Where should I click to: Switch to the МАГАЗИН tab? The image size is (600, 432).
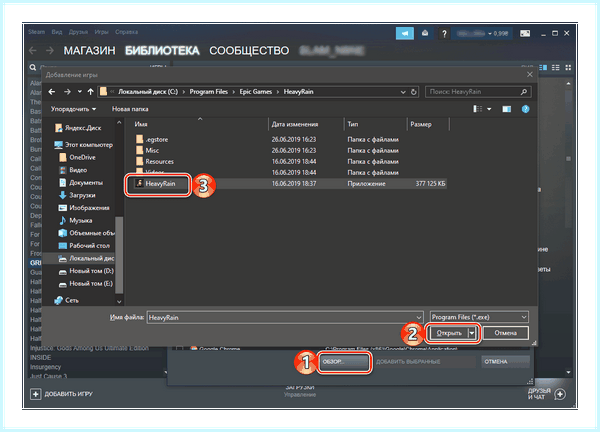pos(89,51)
